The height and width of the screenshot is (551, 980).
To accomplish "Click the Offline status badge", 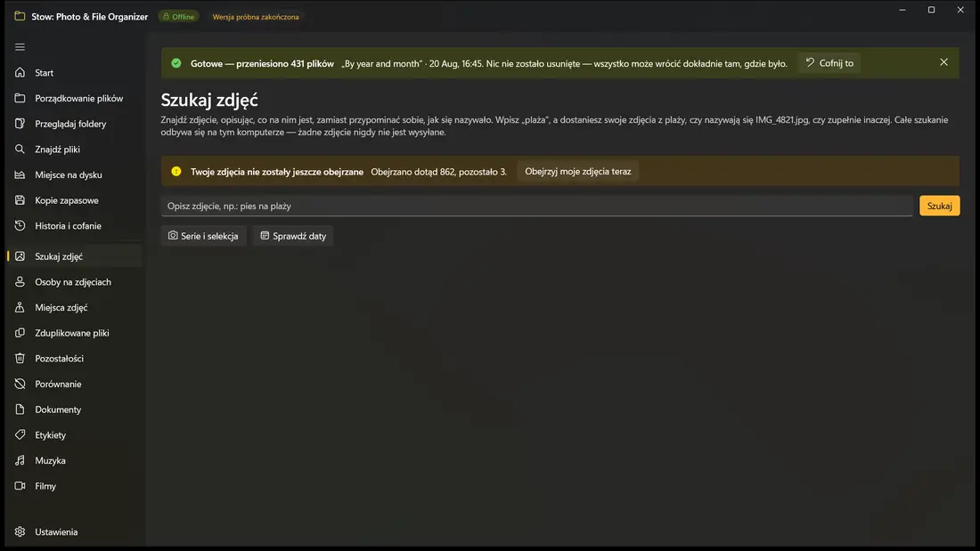I will (179, 17).
